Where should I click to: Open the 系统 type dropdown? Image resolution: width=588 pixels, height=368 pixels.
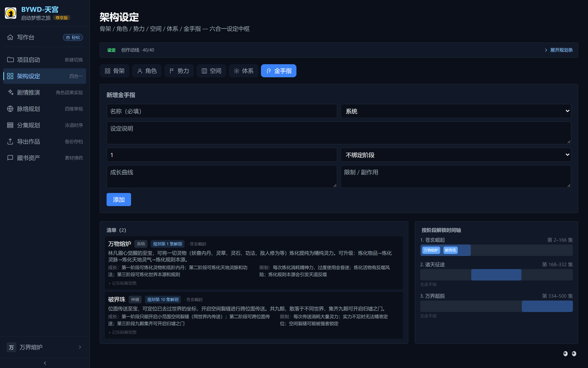[x=455, y=111]
